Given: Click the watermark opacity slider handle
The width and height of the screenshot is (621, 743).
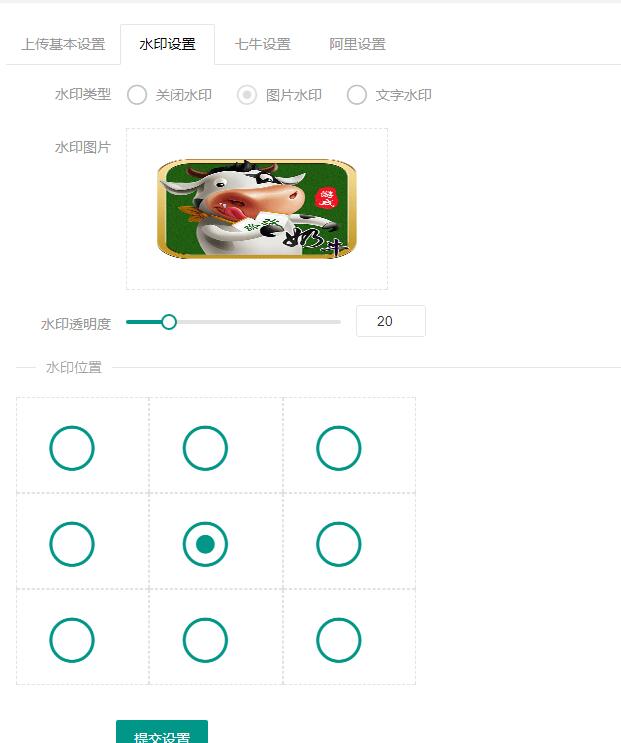Looking at the screenshot, I should (169, 322).
